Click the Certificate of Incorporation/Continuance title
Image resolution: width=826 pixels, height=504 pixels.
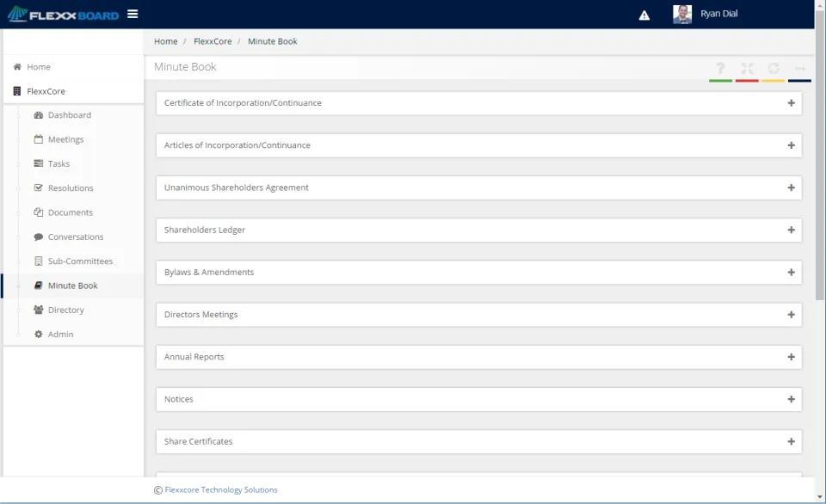pos(243,102)
